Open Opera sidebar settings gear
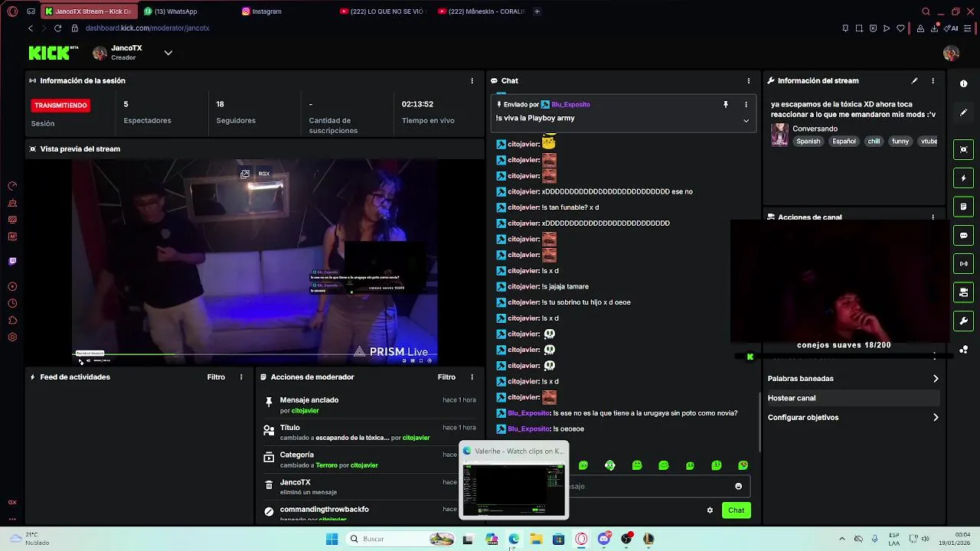Image resolution: width=980 pixels, height=551 pixels. pos(12,337)
